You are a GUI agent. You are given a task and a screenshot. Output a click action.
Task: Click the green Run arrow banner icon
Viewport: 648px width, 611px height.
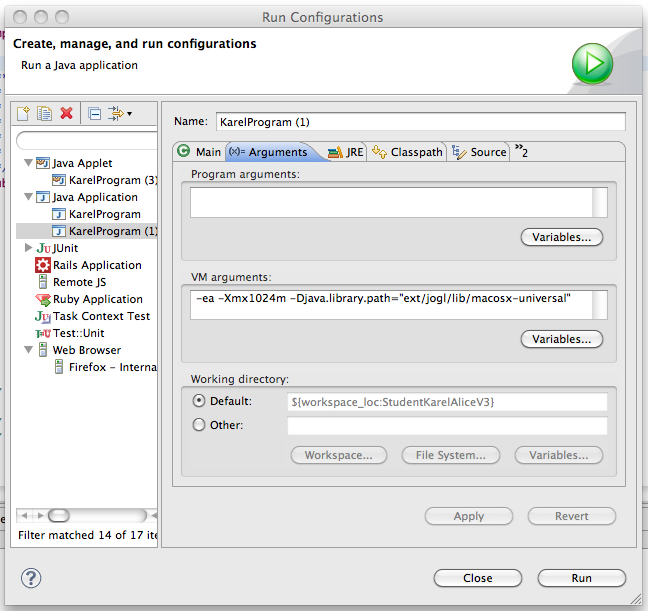[x=593, y=64]
